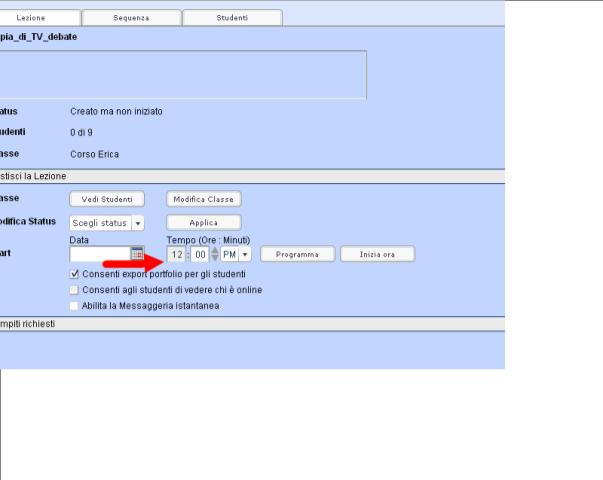
Task: Toggle 'Consenti export portfolio per gli studenti'
Action: pos(74,273)
